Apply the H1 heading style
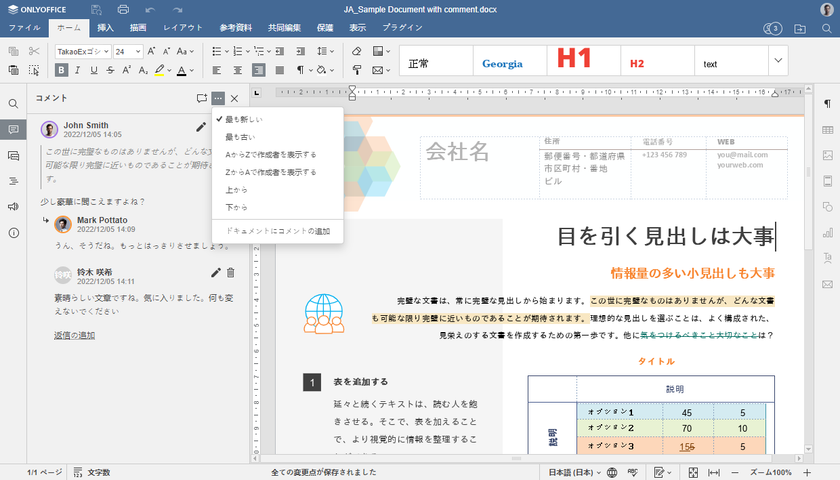 574,60
